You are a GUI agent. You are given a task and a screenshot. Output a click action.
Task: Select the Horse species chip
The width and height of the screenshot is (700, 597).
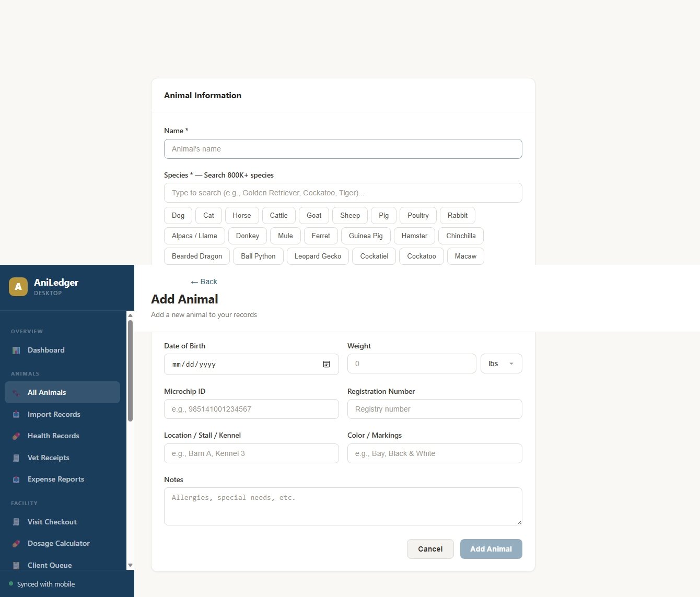pos(241,215)
